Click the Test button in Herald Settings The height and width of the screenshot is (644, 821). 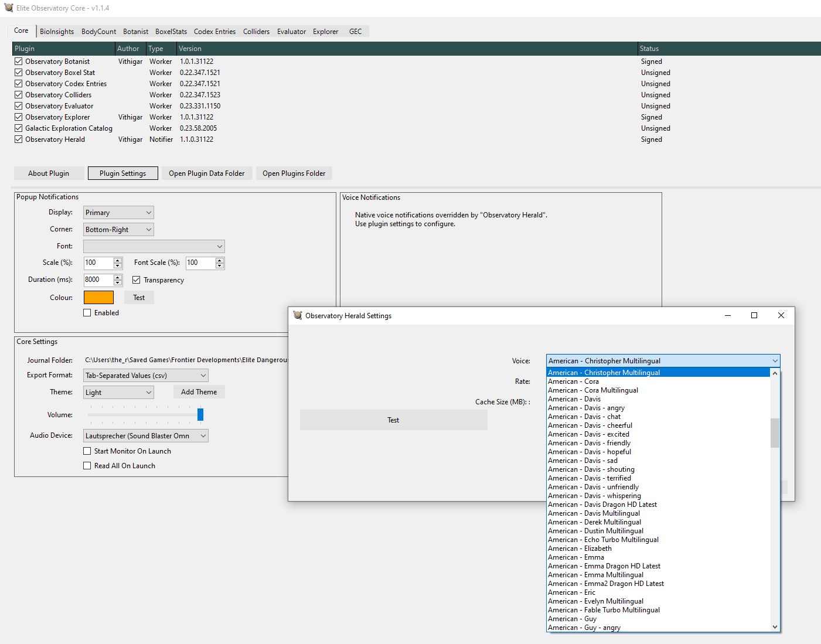point(393,420)
